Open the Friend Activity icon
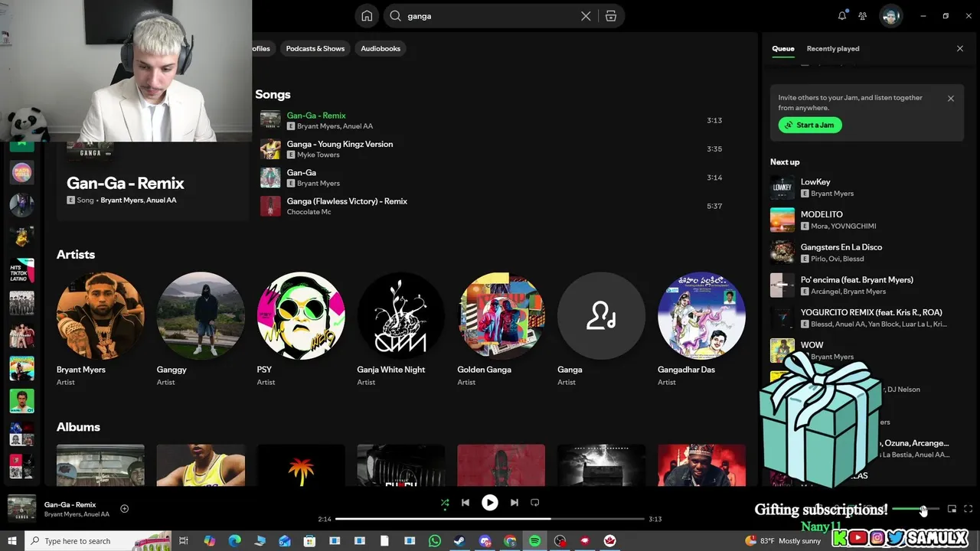980x551 pixels. [x=863, y=16]
